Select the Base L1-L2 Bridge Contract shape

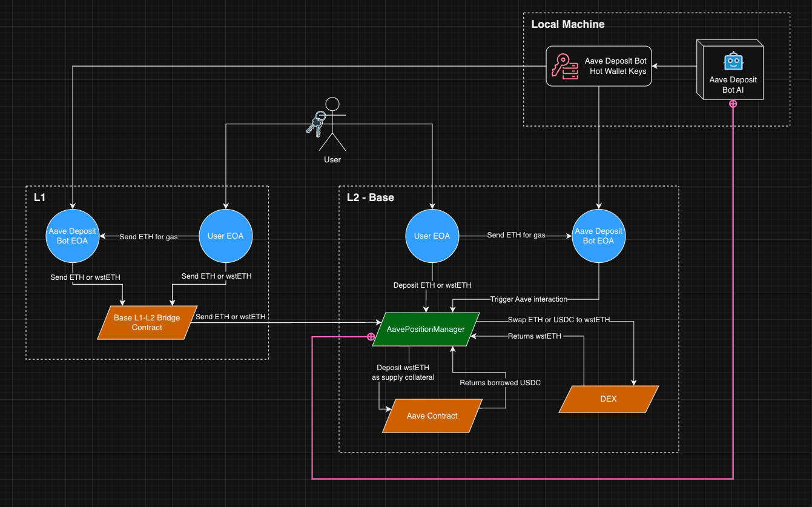[x=147, y=323]
